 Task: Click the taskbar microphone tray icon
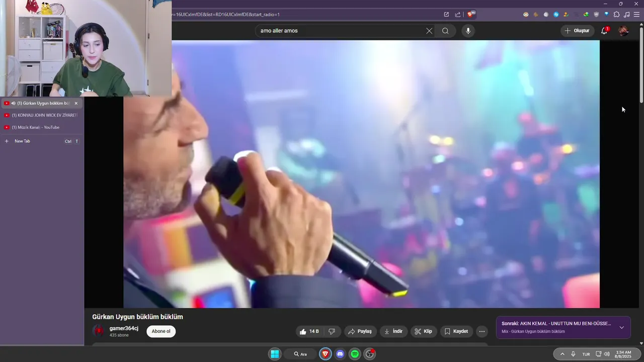coord(573,354)
